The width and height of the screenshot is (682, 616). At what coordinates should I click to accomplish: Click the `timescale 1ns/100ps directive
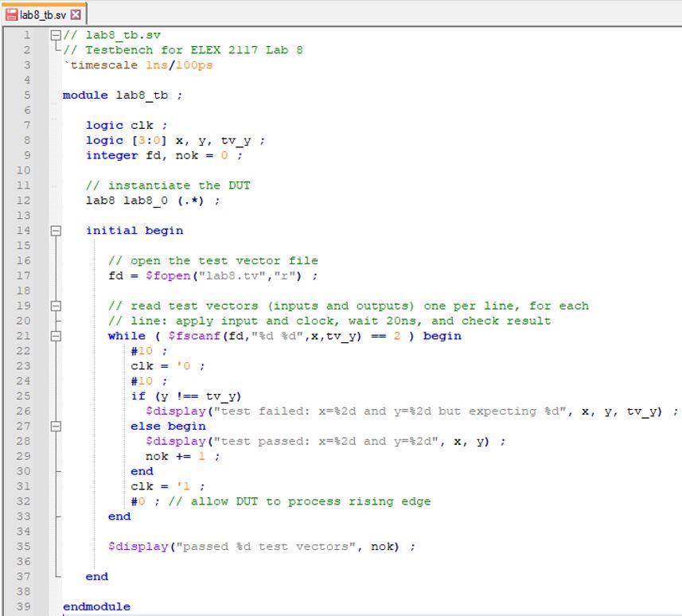coord(138,65)
